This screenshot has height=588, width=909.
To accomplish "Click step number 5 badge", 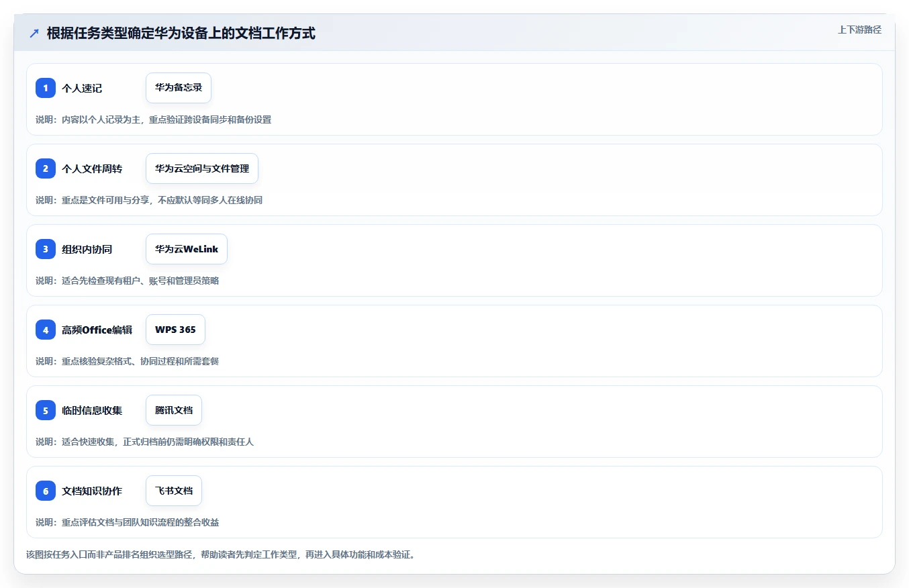I will coord(46,410).
